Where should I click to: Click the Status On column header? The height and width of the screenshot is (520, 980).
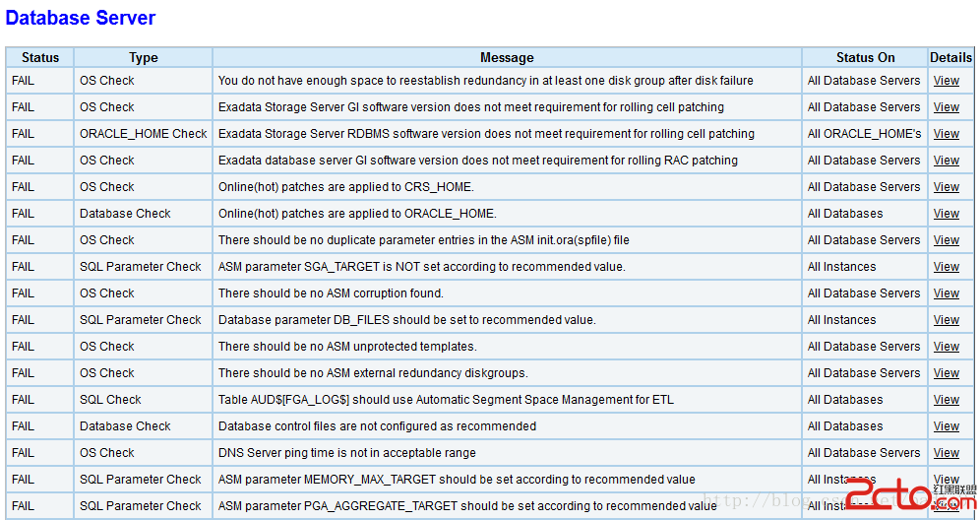pos(865,57)
